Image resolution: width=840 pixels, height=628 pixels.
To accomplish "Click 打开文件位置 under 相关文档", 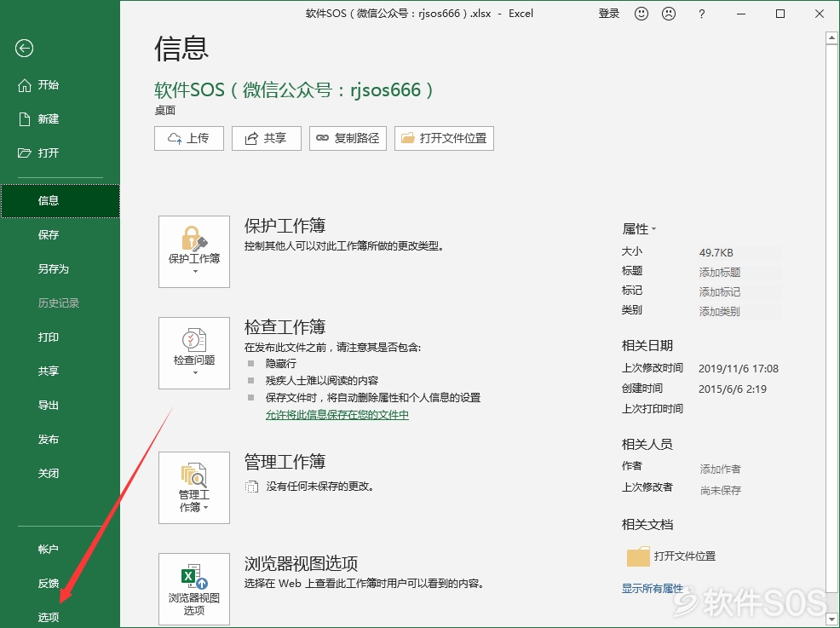I will coord(685,556).
